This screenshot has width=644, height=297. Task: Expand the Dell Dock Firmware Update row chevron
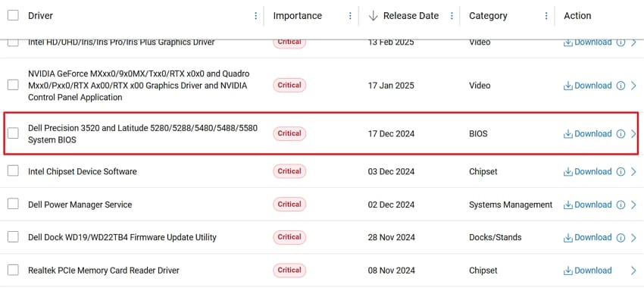click(633, 237)
